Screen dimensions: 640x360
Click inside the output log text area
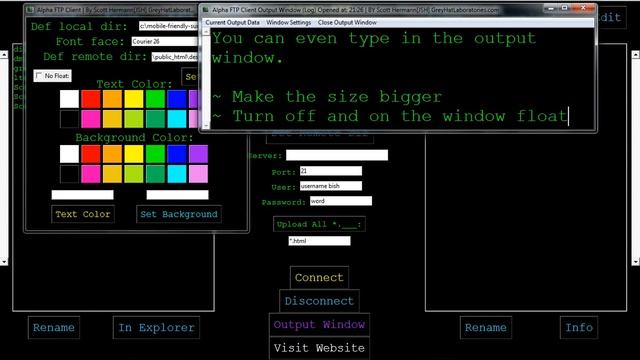pos(402,78)
